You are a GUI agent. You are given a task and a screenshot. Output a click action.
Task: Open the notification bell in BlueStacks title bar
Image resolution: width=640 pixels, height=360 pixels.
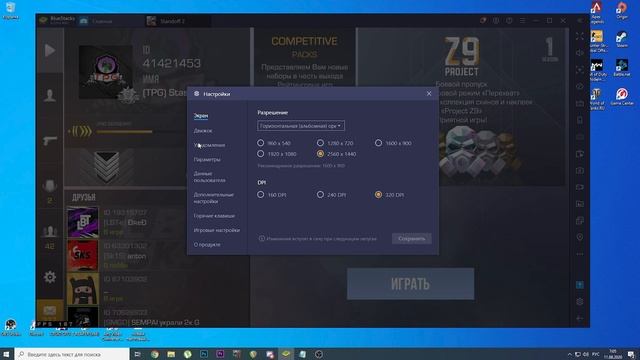pos(483,20)
